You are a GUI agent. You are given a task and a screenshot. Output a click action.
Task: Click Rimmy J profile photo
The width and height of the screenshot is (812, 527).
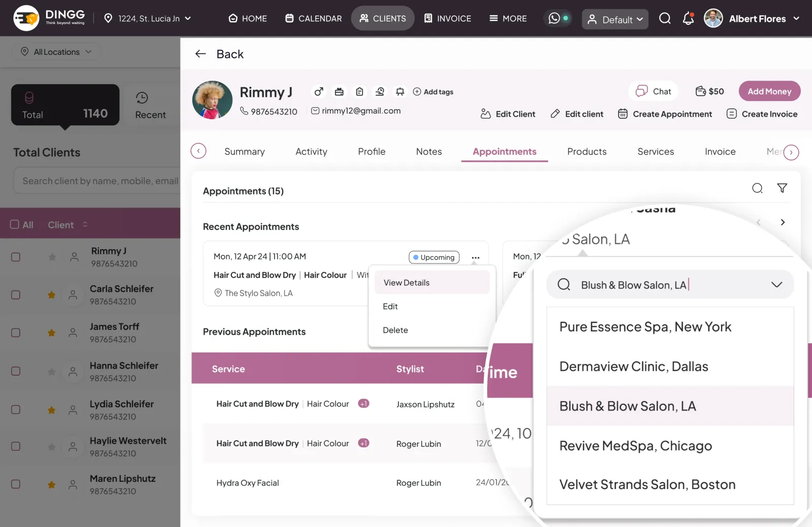(x=212, y=100)
